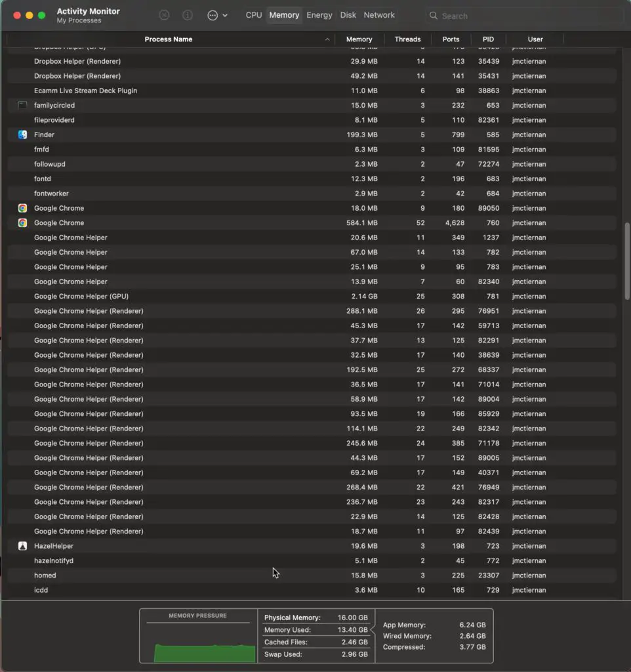The image size is (631, 672).
Task: Open the Energy tab
Action: (x=319, y=15)
